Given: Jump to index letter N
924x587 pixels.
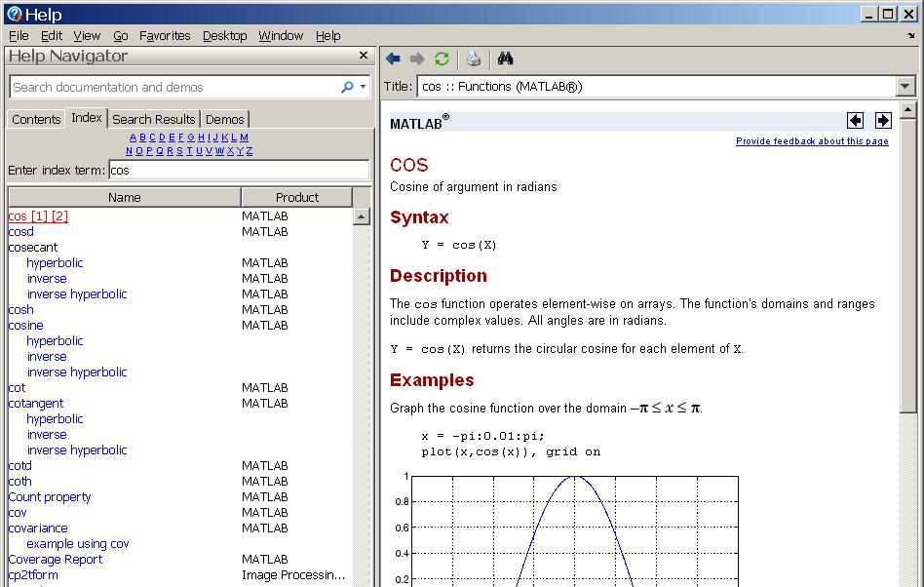Looking at the screenshot, I should click(x=129, y=151).
